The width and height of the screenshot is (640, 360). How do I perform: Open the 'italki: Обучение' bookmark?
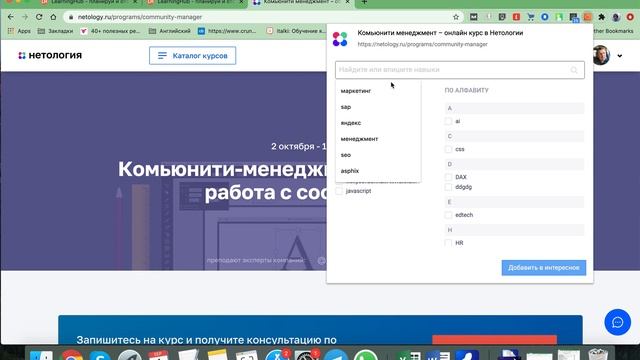296,31
